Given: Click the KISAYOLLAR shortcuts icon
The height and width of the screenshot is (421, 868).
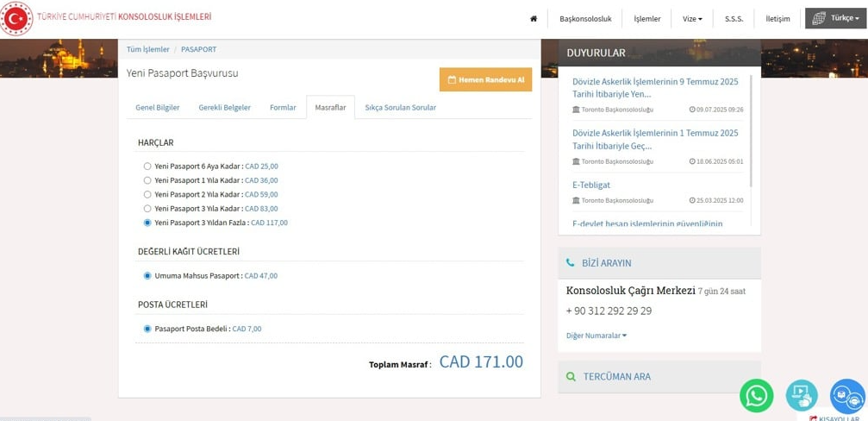Looking at the screenshot, I should point(813,418).
